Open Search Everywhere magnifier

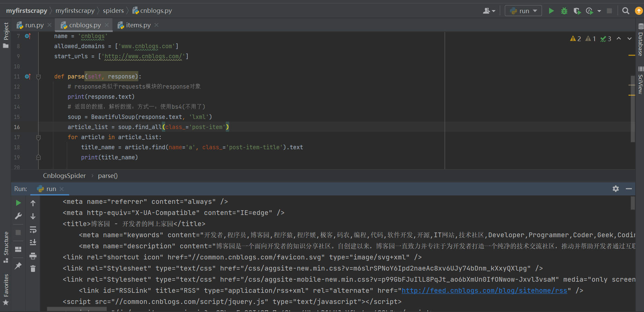coord(626,11)
